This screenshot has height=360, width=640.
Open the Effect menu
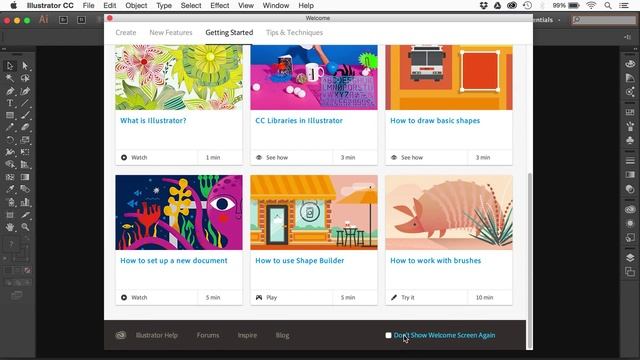tap(220, 6)
